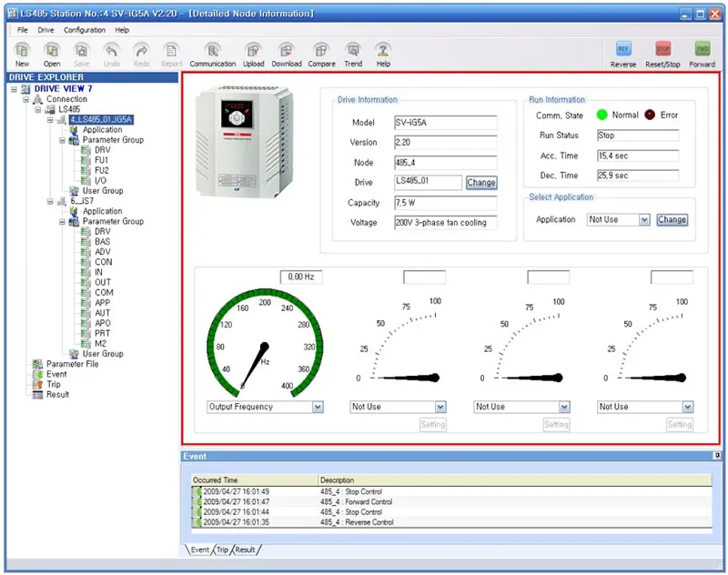The height and width of the screenshot is (575, 728).
Task: Click the Upload toolbar icon
Action: pyautogui.click(x=253, y=51)
